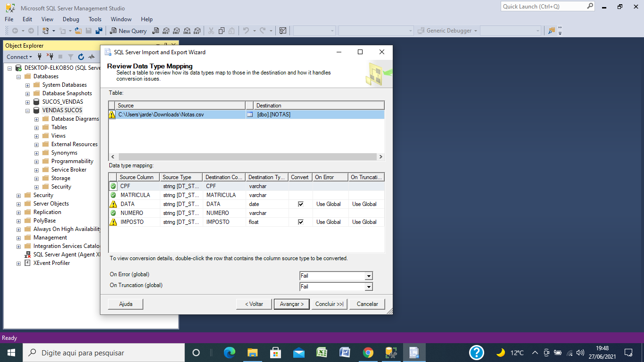
Task: Click the Undo arrow icon
Action: pyautogui.click(x=246, y=31)
